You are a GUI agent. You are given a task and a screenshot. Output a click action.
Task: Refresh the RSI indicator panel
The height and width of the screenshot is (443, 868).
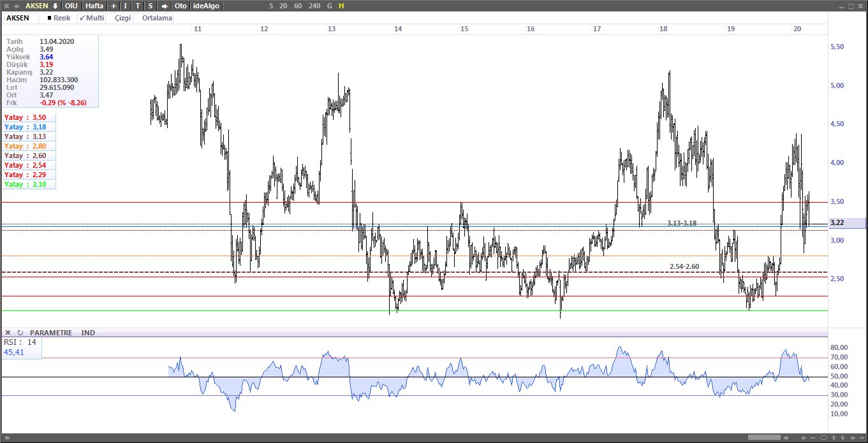tap(20, 333)
